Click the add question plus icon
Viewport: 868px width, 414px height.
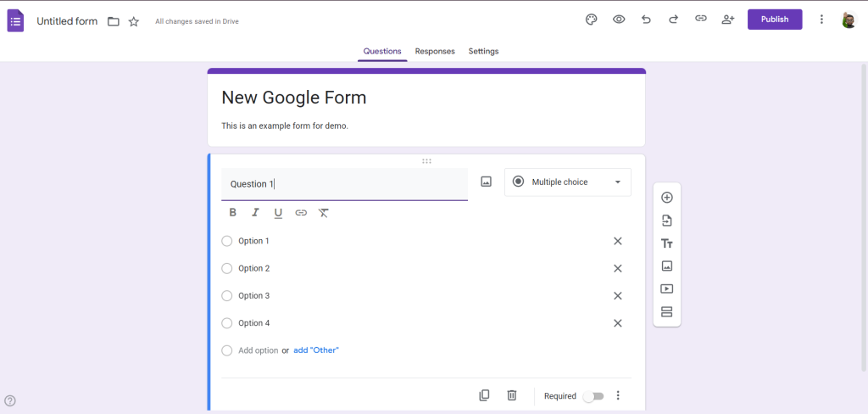(x=666, y=198)
